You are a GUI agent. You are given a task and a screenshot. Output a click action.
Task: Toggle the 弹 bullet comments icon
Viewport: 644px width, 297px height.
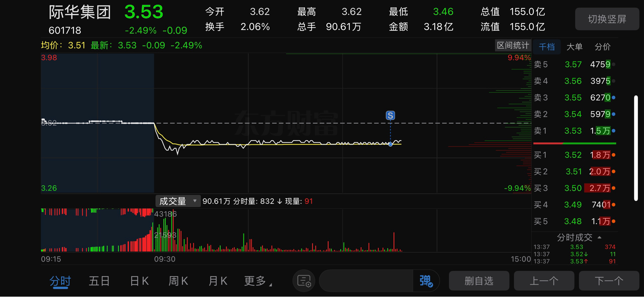(426, 281)
